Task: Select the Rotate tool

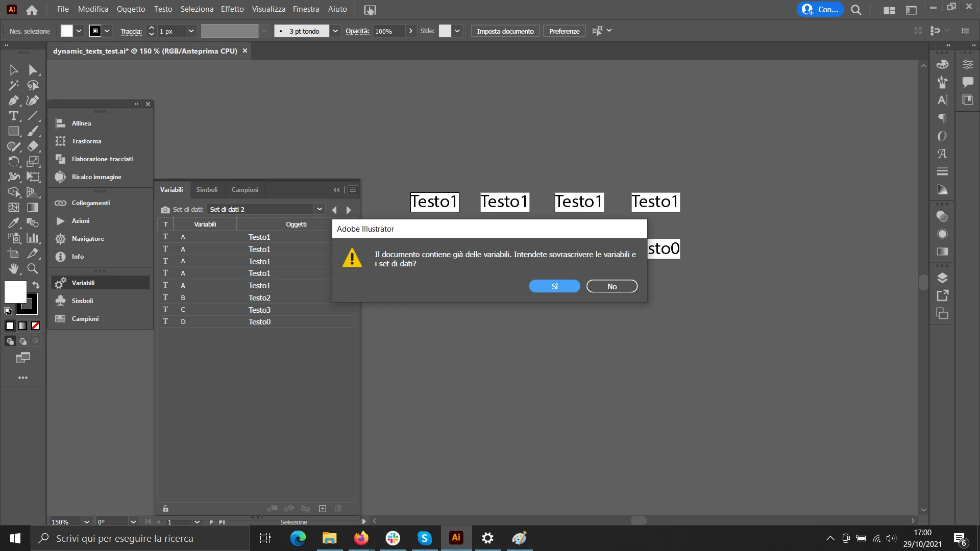Action: coord(13,162)
